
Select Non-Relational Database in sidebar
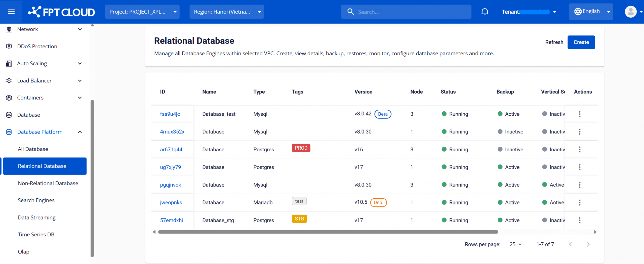pos(48,183)
